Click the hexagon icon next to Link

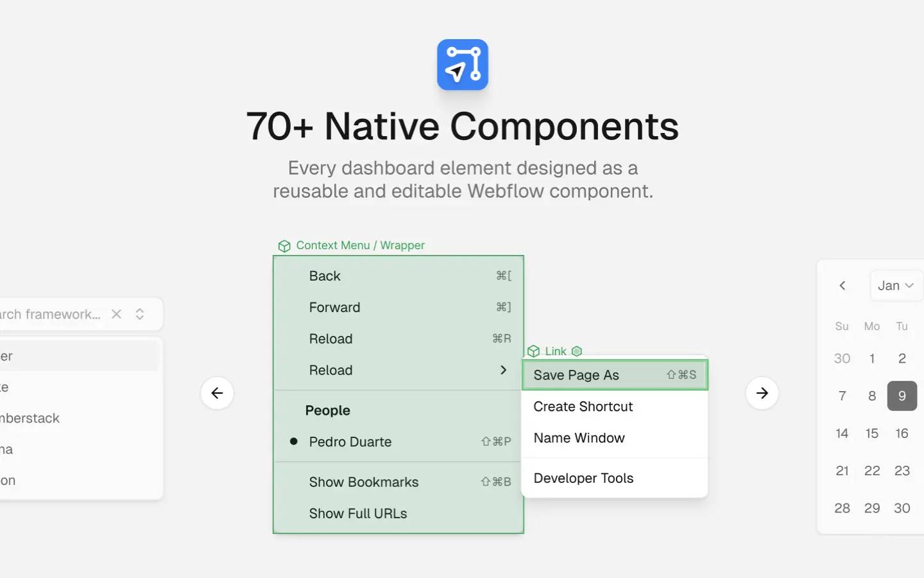577,351
